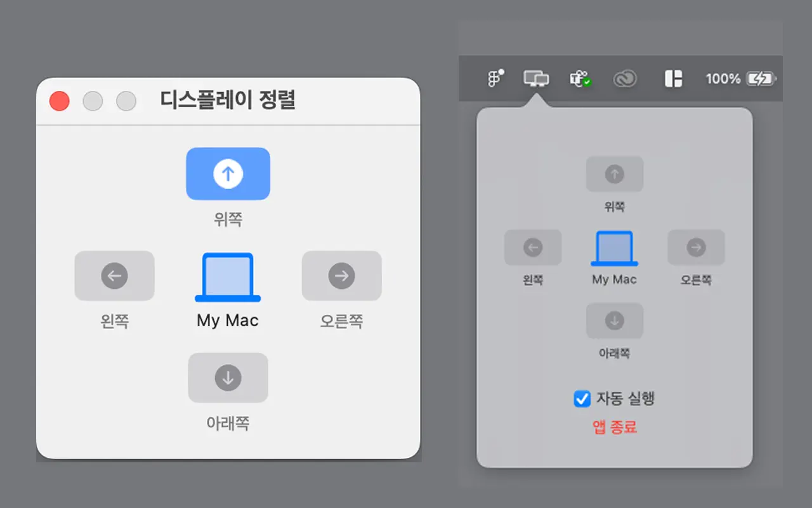Select the 위쪽 arrow in Display Alignment window
The image size is (812, 508).
tap(228, 173)
